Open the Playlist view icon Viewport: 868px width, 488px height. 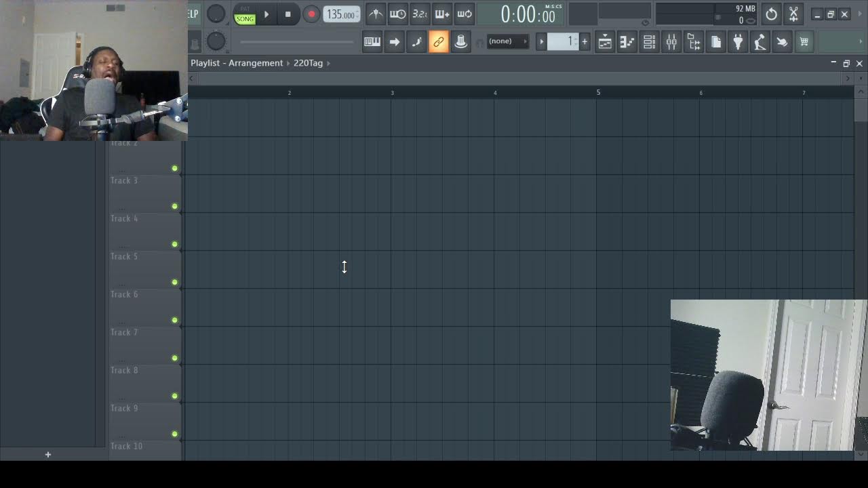click(605, 42)
